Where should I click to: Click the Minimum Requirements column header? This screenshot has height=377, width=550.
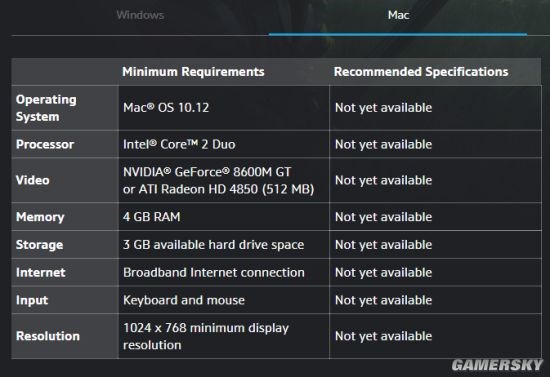pos(193,72)
